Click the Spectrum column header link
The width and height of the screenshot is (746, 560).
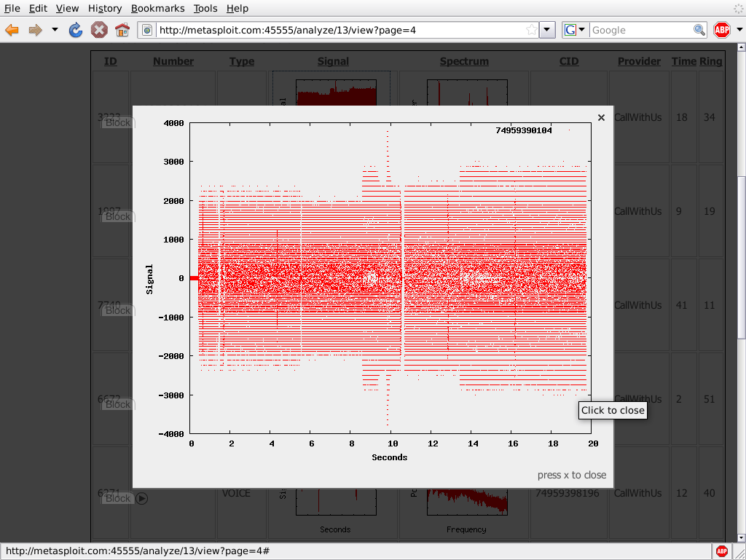tap(464, 61)
